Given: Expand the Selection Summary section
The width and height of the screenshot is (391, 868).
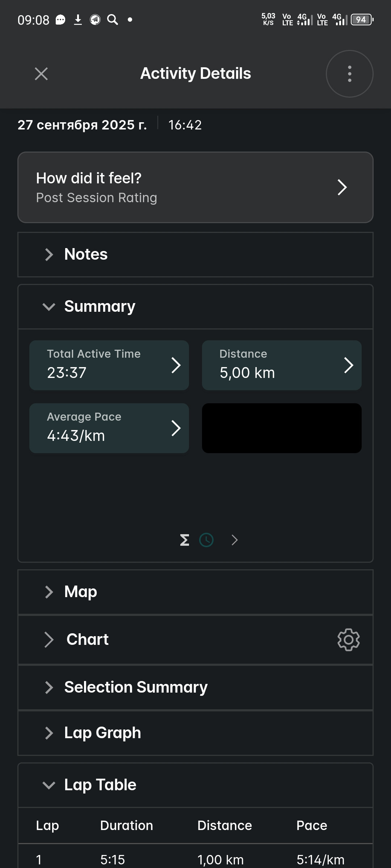Looking at the screenshot, I should (195, 688).
